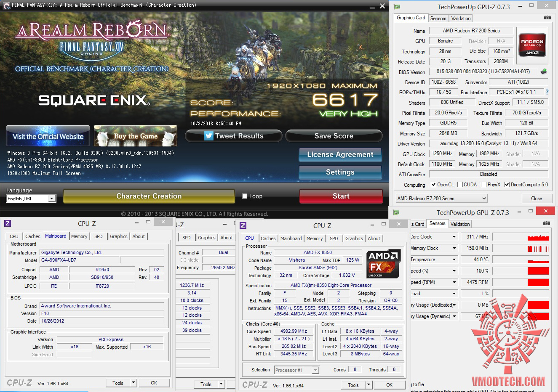Toggle the DirectCompute 5.0 checkbox
558x392 pixels.
[507, 184]
